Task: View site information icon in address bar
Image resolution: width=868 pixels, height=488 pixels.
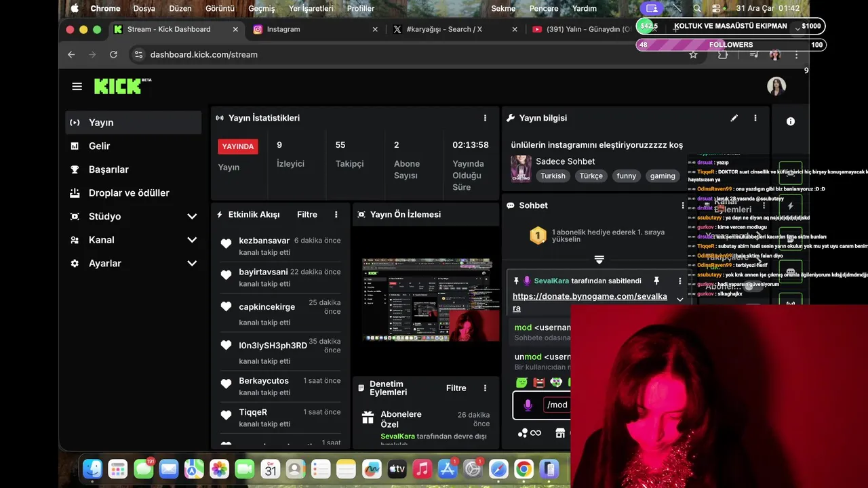Action: tap(138, 54)
